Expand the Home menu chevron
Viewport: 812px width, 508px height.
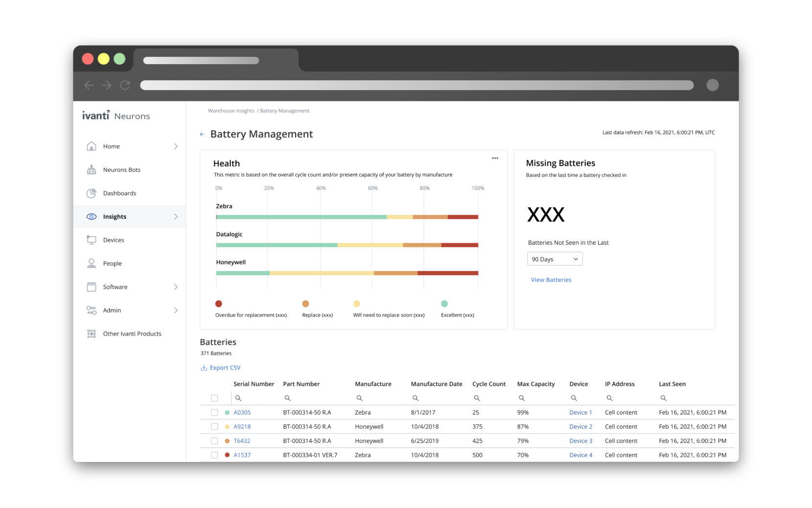click(x=176, y=146)
